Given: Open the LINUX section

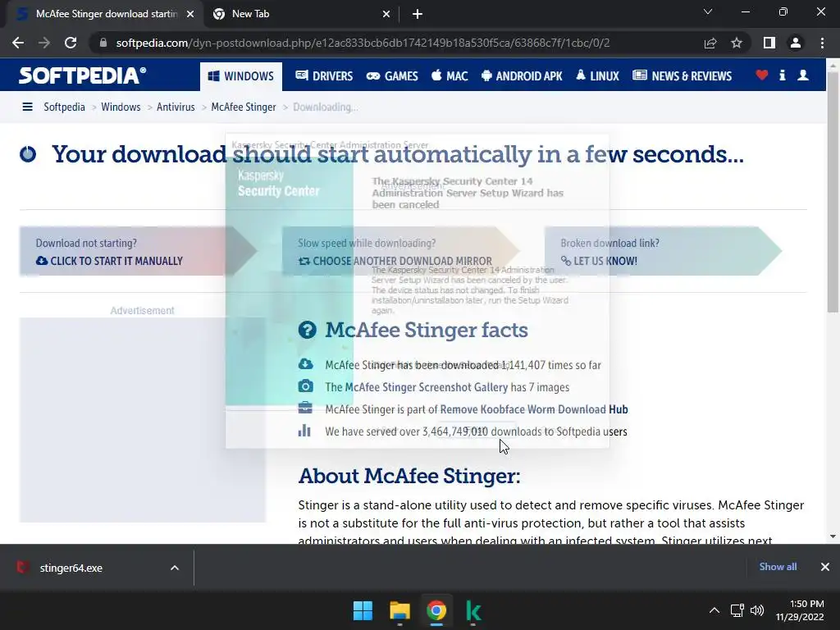Looking at the screenshot, I should 597,76.
